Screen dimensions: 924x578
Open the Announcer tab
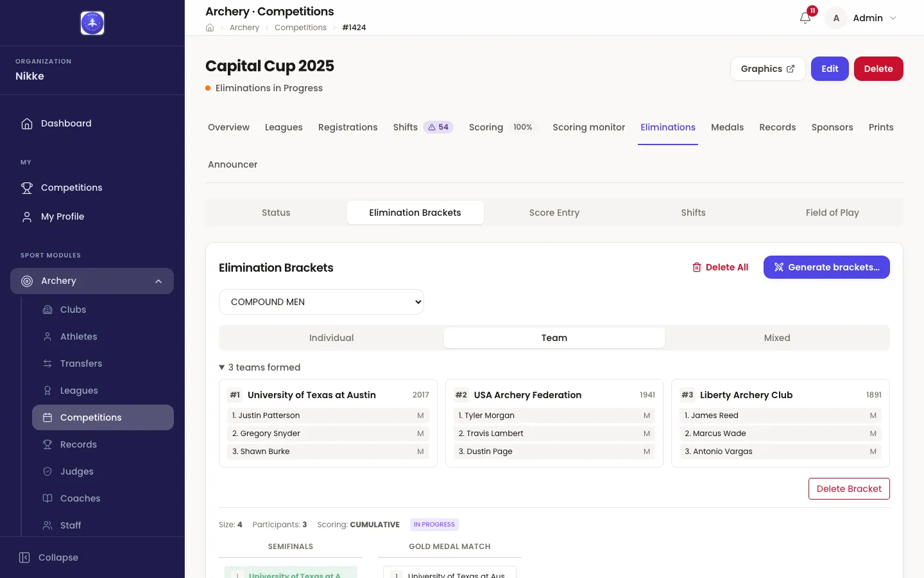tap(233, 164)
